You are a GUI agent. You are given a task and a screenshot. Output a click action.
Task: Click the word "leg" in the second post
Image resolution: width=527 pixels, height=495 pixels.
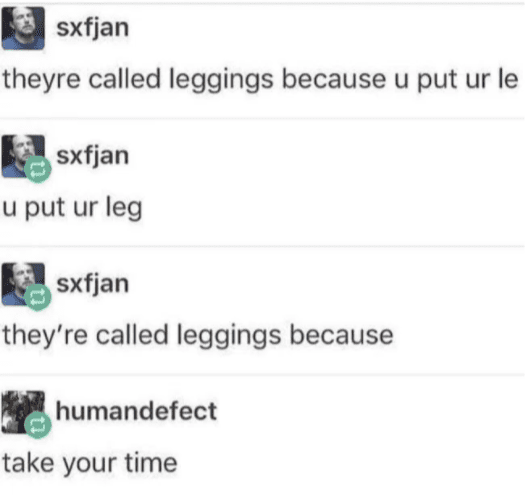[x=124, y=208]
